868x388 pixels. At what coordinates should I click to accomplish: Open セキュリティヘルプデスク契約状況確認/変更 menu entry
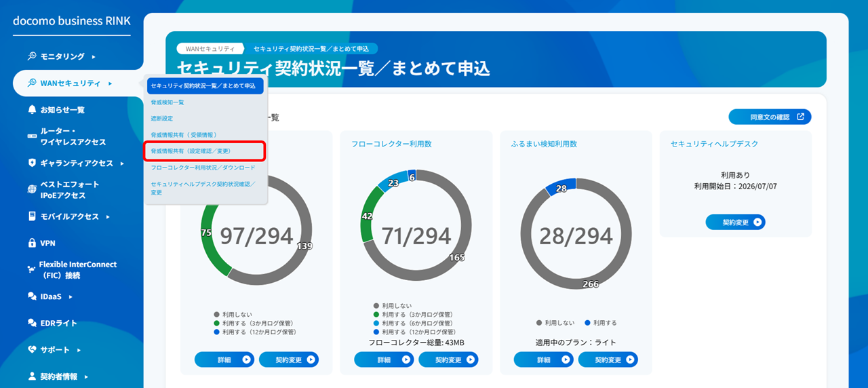(x=203, y=188)
